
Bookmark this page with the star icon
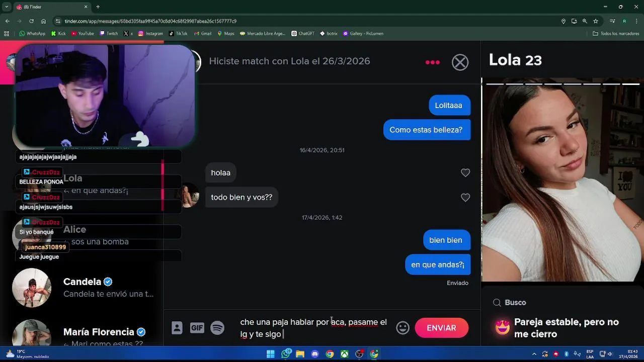[x=596, y=21]
